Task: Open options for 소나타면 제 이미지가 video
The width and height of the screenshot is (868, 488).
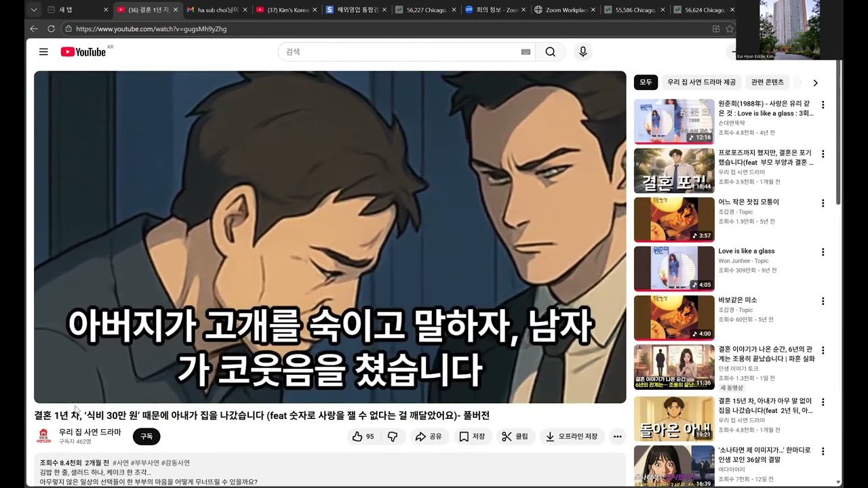Action: pyautogui.click(x=823, y=451)
